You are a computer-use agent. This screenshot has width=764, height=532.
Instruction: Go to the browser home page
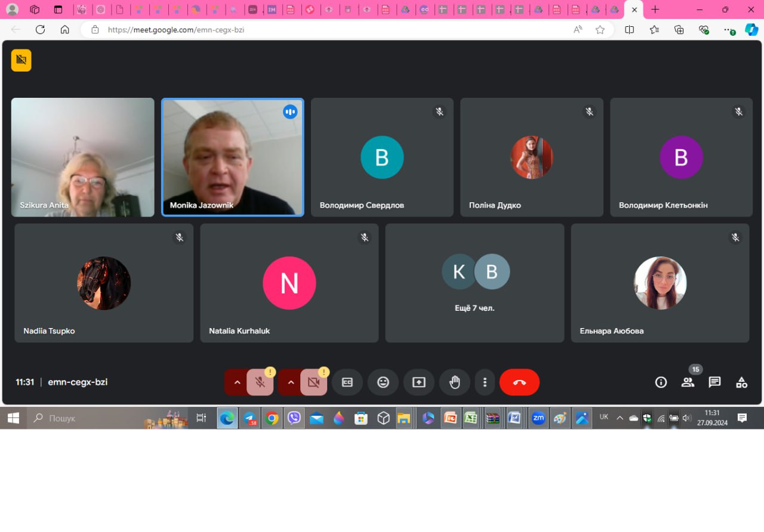(x=65, y=30)
